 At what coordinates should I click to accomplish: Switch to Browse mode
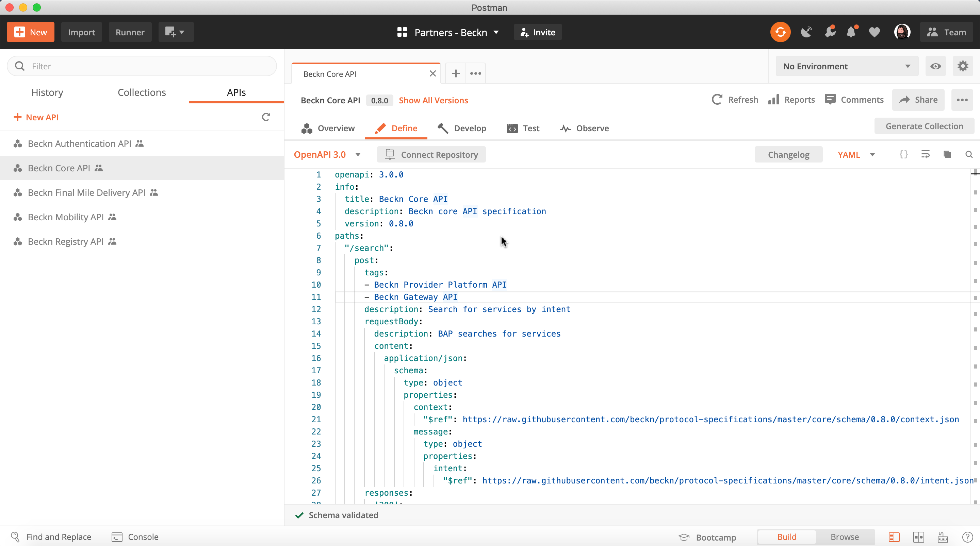[845, 537]
